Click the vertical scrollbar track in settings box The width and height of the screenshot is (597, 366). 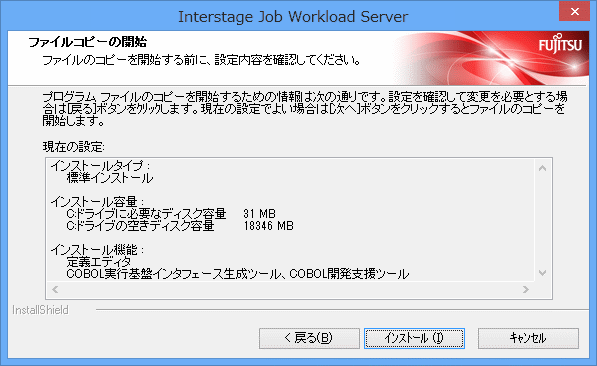tap(543, 220)
